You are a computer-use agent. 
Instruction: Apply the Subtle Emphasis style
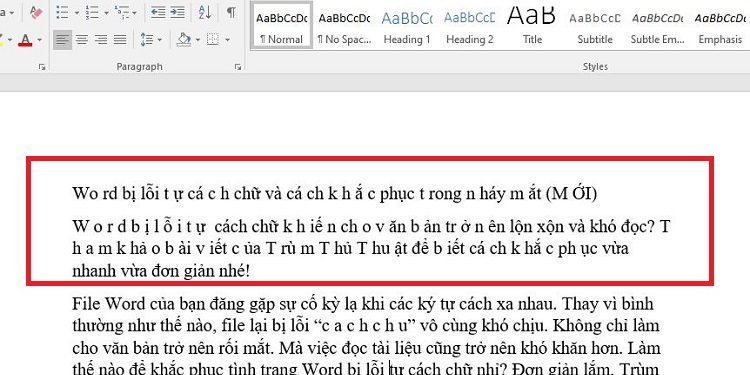tap(657, 25)
